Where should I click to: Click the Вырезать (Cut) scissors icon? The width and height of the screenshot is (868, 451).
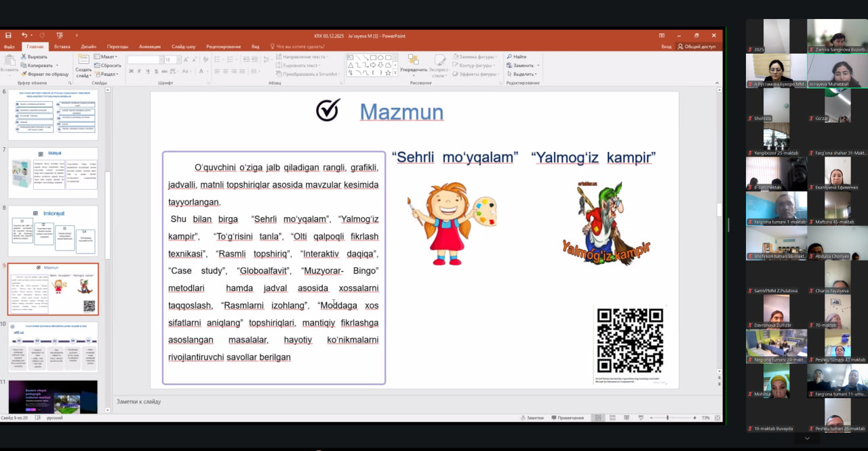[24, 57]
